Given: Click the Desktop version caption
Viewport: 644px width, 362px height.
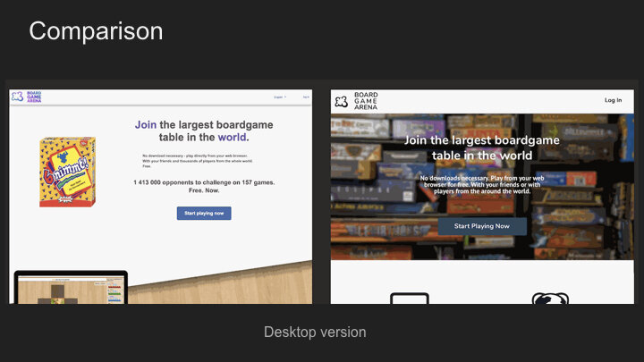Looking at the screenshot, I should (x=315, y=332).
